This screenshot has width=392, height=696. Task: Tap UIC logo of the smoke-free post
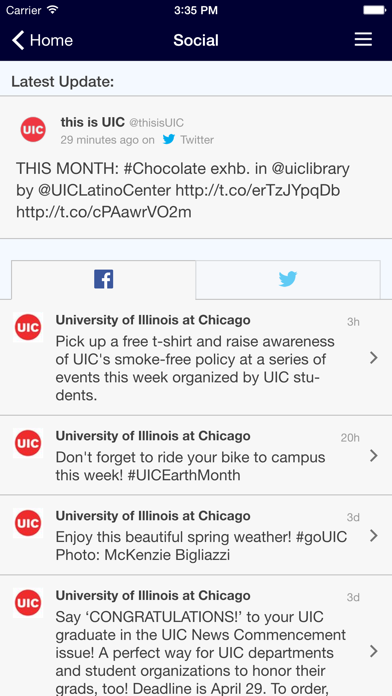(28, 327)
